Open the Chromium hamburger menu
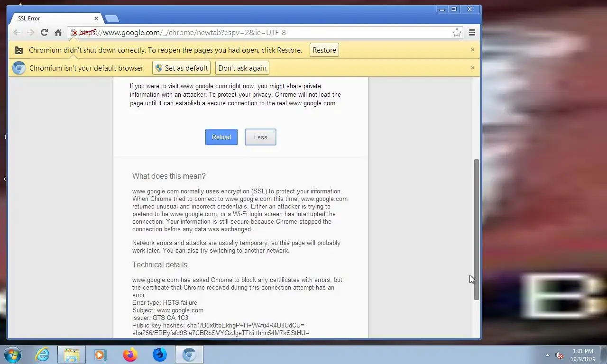607x364 pixels. pos(472,33)
